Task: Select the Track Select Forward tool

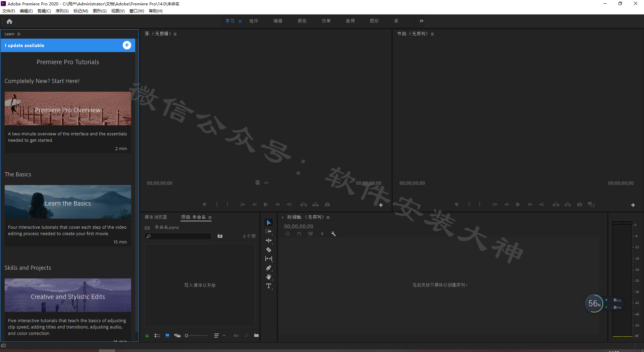Action: 269,231
